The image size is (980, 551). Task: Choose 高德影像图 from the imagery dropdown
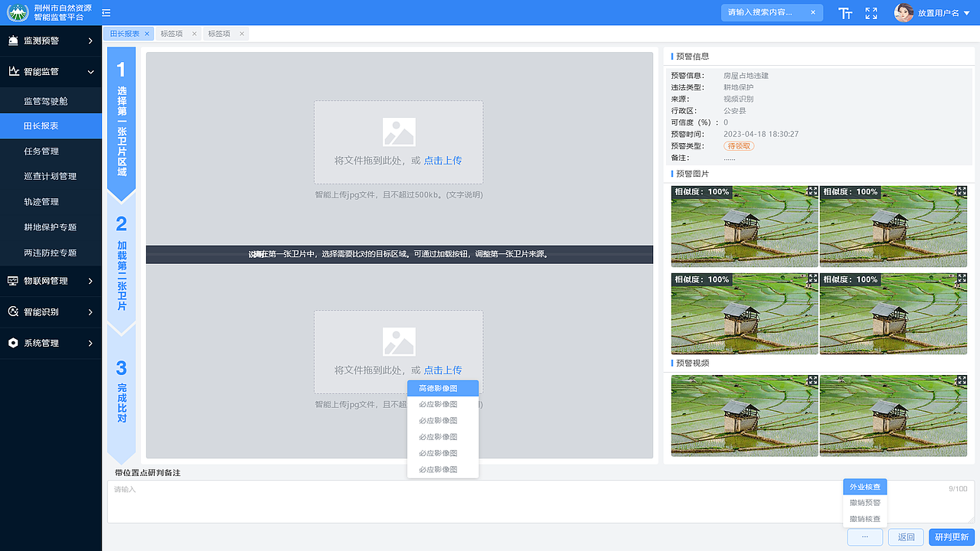pyautogui.click(x=443, y=388)
